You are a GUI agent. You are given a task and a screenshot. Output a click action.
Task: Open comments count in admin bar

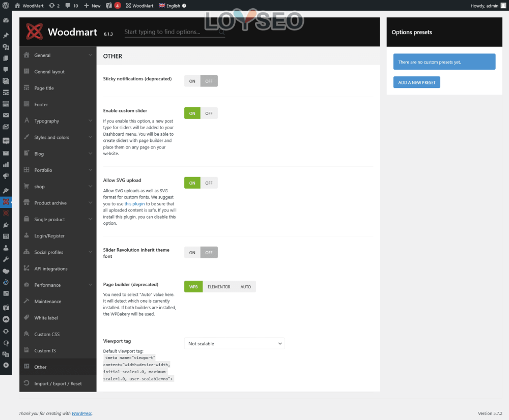point(71,6)
